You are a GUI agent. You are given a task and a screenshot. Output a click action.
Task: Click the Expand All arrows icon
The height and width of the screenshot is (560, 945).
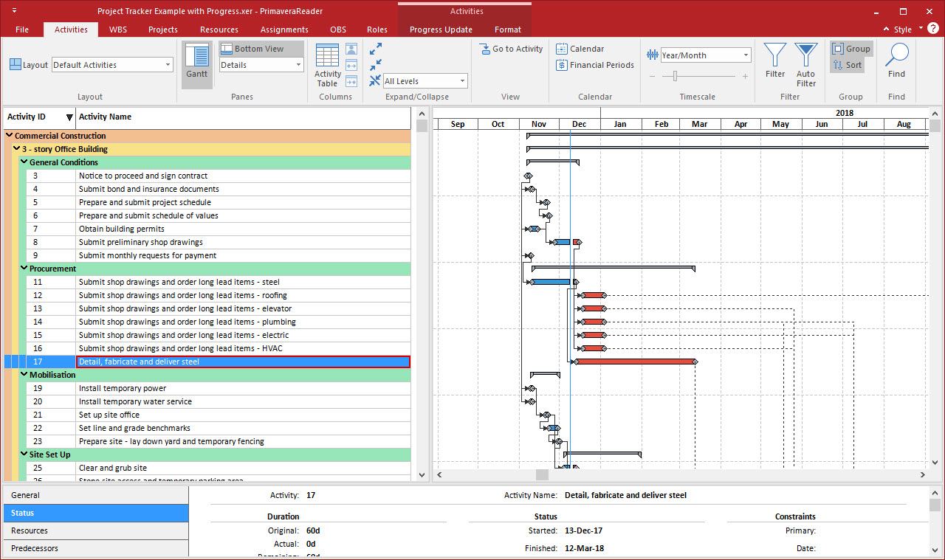click(376, 49)
